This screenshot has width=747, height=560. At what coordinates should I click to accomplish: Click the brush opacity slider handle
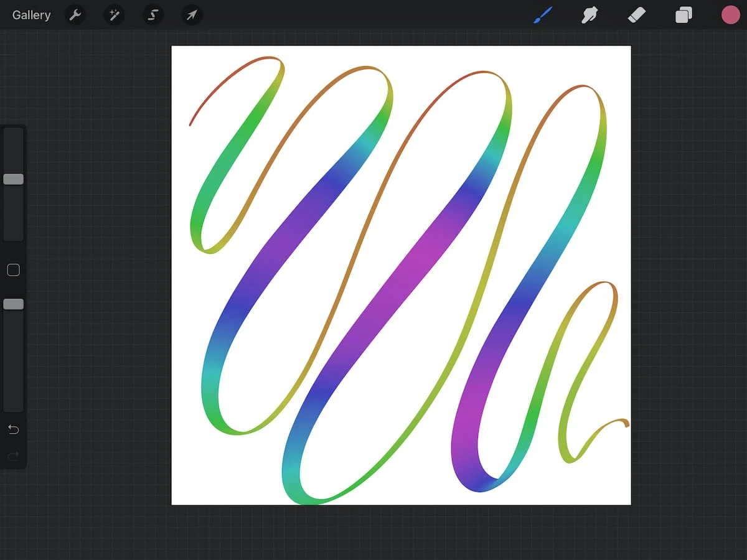(13, 304)
